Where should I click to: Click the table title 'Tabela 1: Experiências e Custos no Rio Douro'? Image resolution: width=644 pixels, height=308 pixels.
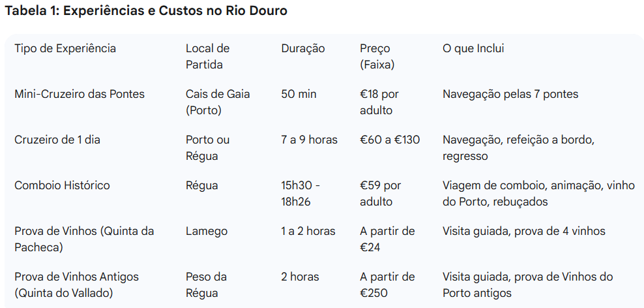pos(146,11)
